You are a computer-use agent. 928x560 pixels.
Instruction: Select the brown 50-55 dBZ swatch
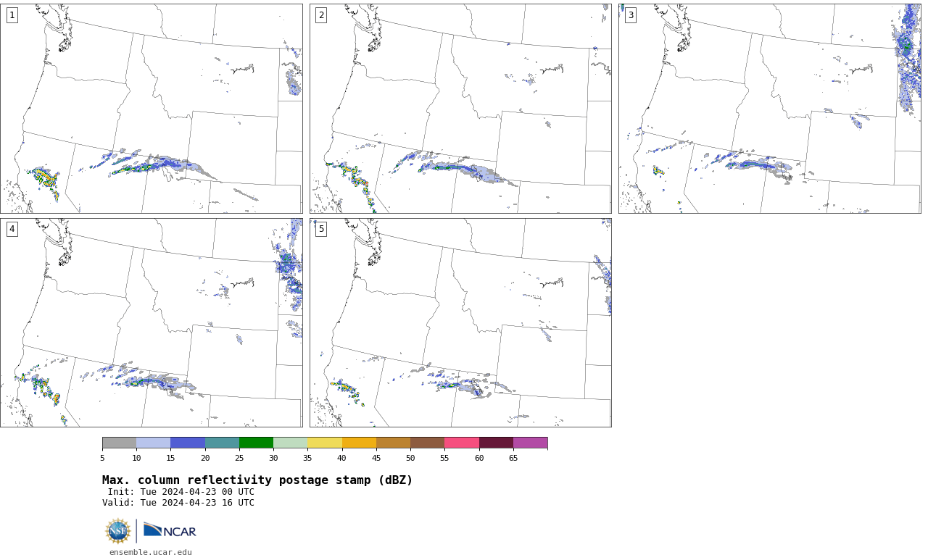coord(427,443)
